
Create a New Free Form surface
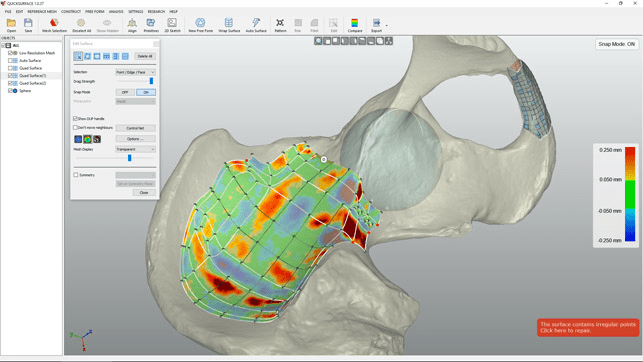point(201,25)
